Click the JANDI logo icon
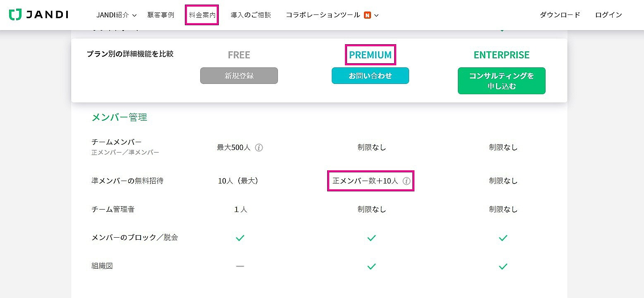This screenshot has height=298, width=644. (15, 15)
